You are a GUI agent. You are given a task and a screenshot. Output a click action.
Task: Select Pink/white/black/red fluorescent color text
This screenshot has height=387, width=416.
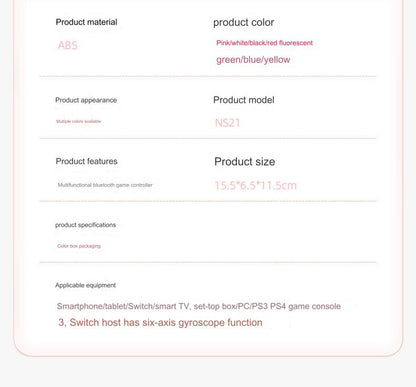click(264, 43)
